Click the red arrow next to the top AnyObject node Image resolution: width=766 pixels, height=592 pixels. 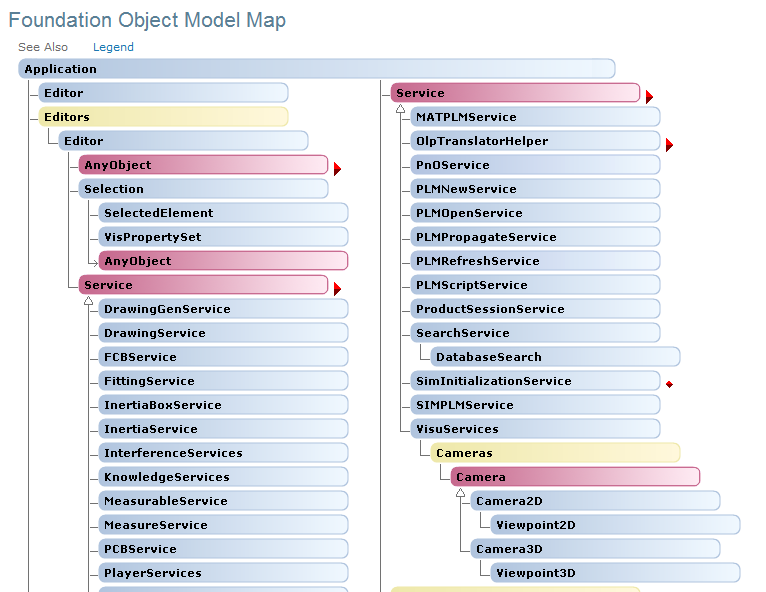point(337,169)
